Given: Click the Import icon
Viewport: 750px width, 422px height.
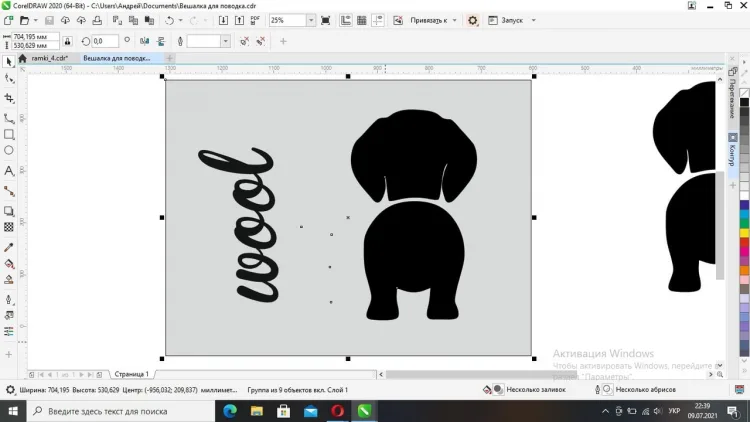Looking at the screenshot, I should pos(223,21).
